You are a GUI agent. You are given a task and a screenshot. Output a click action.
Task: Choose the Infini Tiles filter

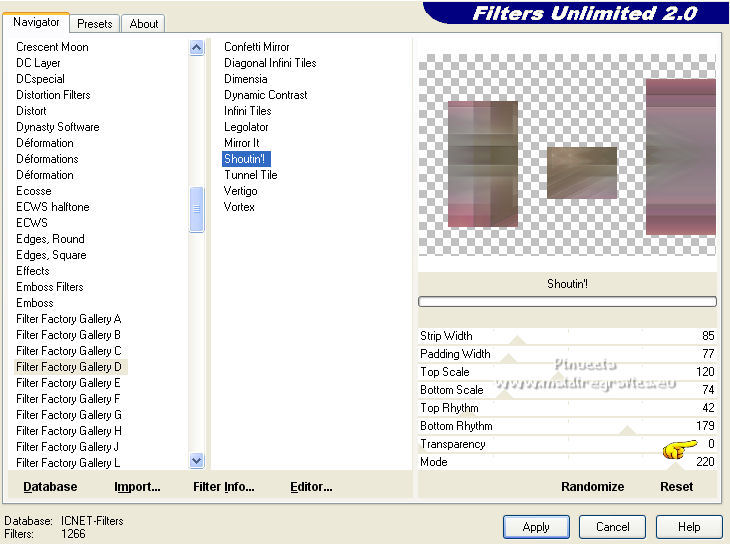coord(247,111)
